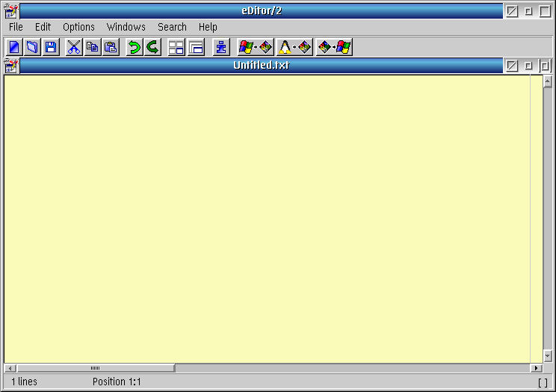Click the horizontal scrollbar right arrow
This screenshot has width=556, height=392.
(536, 368)
